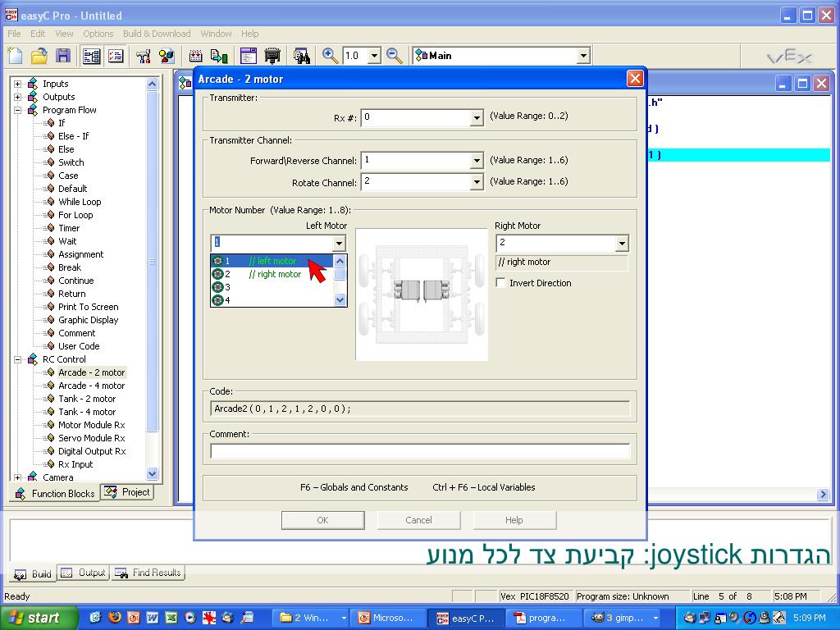Open the Build & Download menu

coord(157,34)
